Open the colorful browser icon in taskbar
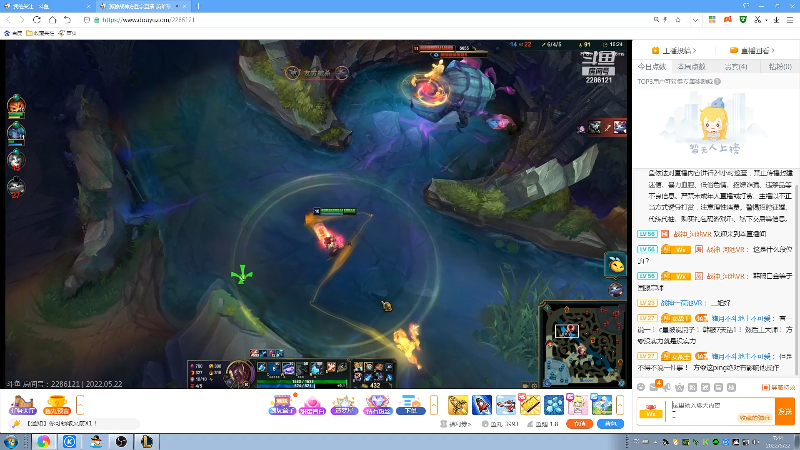This screenshot has height=450, width=800. tap(43, 442)
